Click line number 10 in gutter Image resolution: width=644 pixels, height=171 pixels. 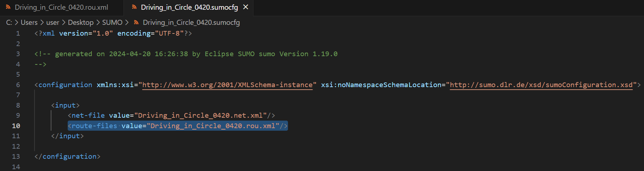pos(16,126)
